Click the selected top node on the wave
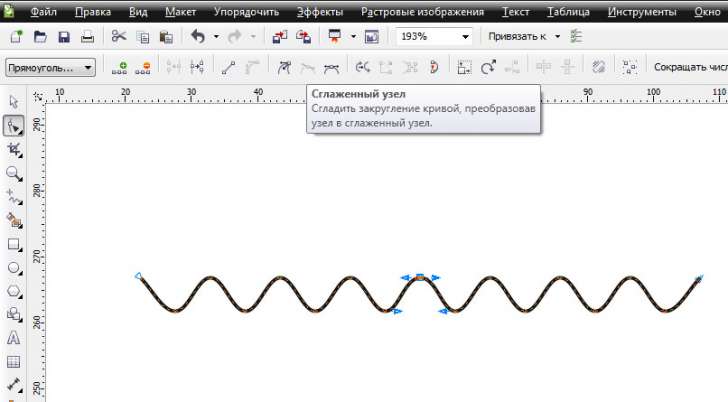 coord(420,275)
